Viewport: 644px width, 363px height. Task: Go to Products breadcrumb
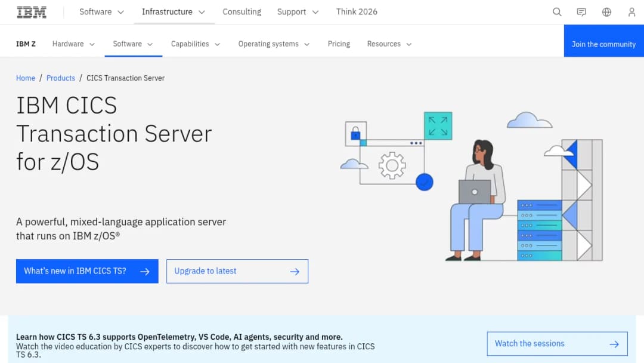point(61,78)
